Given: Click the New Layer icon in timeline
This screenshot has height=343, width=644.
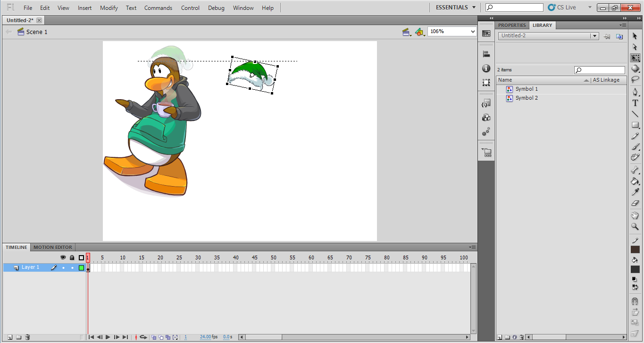Looking at the screenshot, I should 10,337.
